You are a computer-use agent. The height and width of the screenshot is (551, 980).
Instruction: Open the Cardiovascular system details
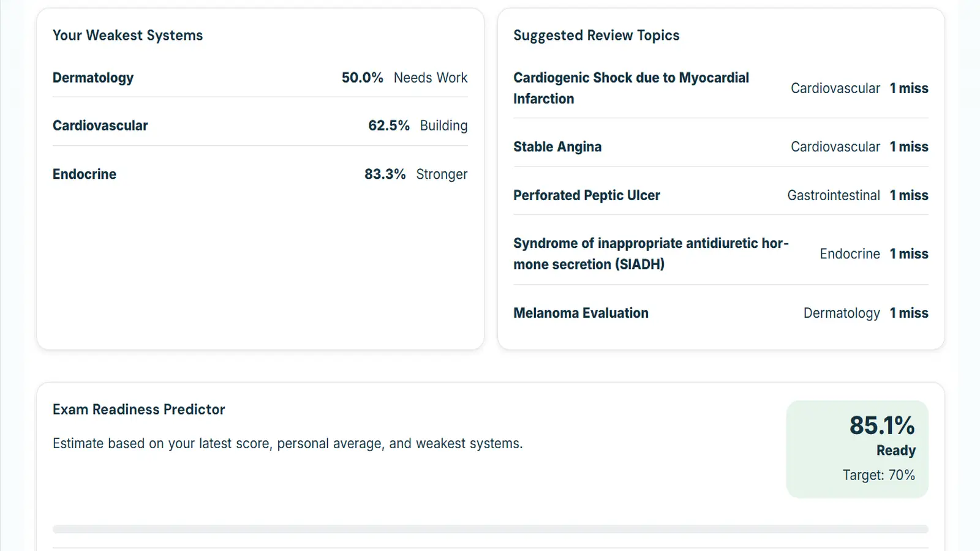pos(100,125)
